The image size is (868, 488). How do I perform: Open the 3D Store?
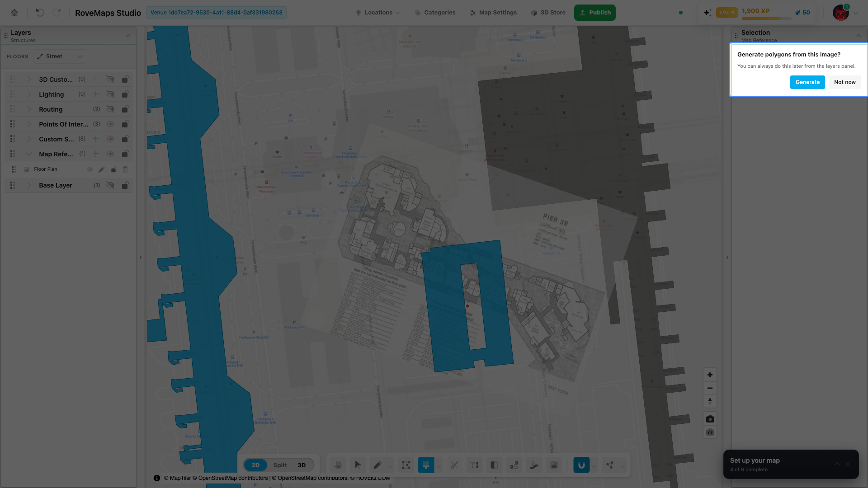[548, 13]
